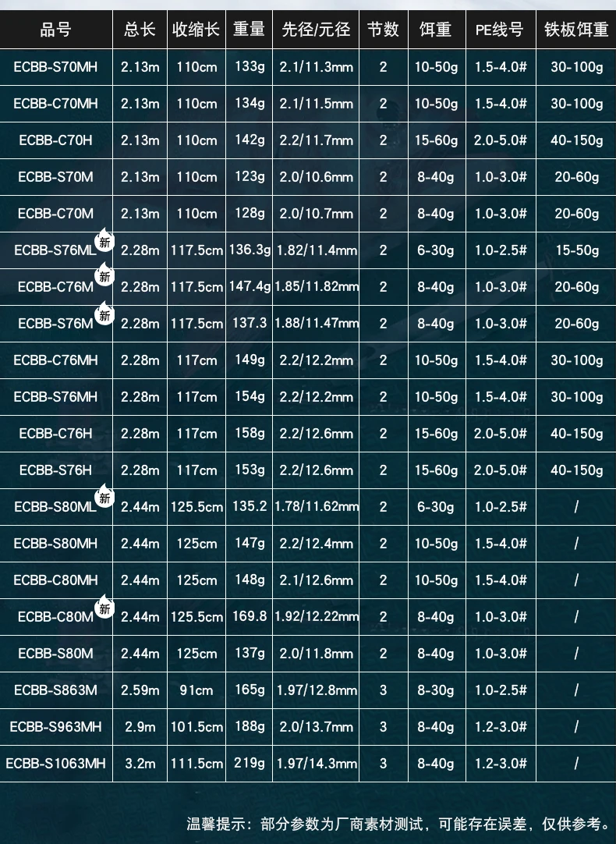Image resolution: width=616 pixels, height=844 pixels.
Task: Select the ECBB-C76MH model name
Action: (x=55, y=360)
